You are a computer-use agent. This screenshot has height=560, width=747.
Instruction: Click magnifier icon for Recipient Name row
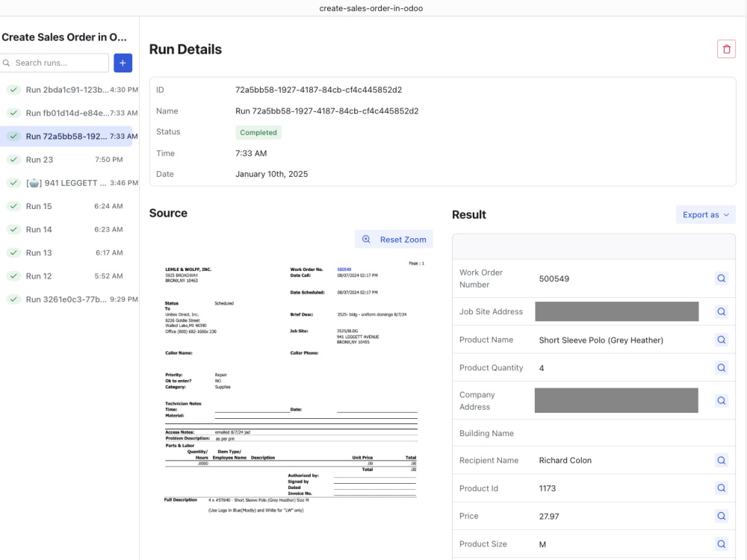tap(722, 461)
